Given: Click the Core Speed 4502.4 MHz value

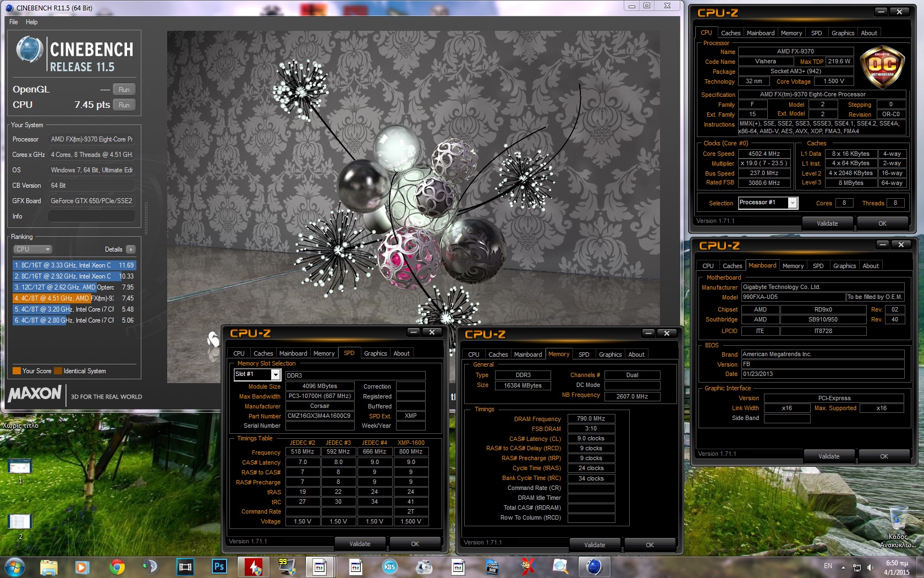Looking at the screenshot, I should click(764, 154).
